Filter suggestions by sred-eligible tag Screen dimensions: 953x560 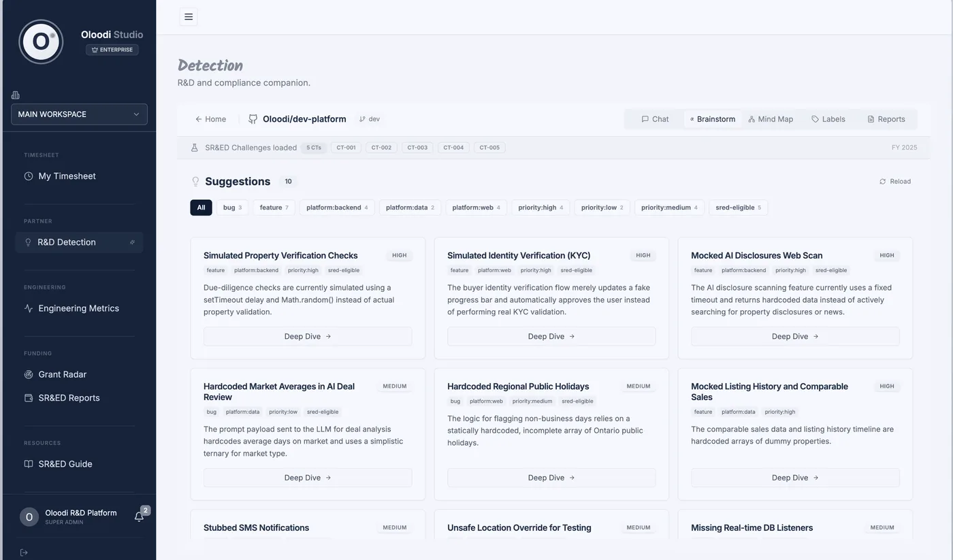point(738,208)
